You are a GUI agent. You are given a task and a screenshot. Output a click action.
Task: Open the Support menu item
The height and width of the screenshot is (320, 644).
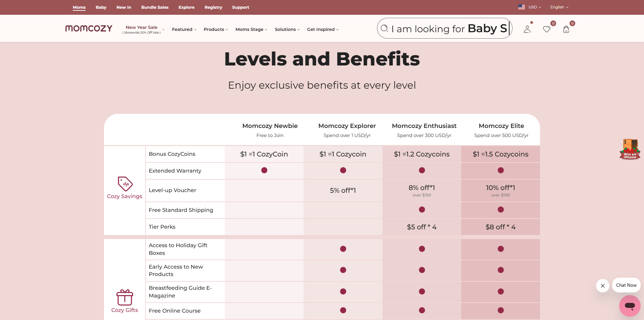(x=240, y=7)
